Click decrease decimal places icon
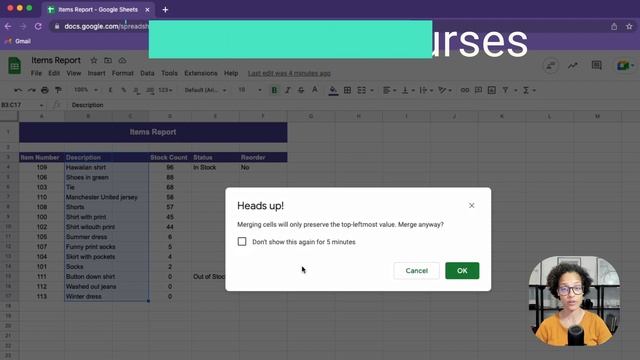Screen dimensions: 640x360 tap(136, 90)
